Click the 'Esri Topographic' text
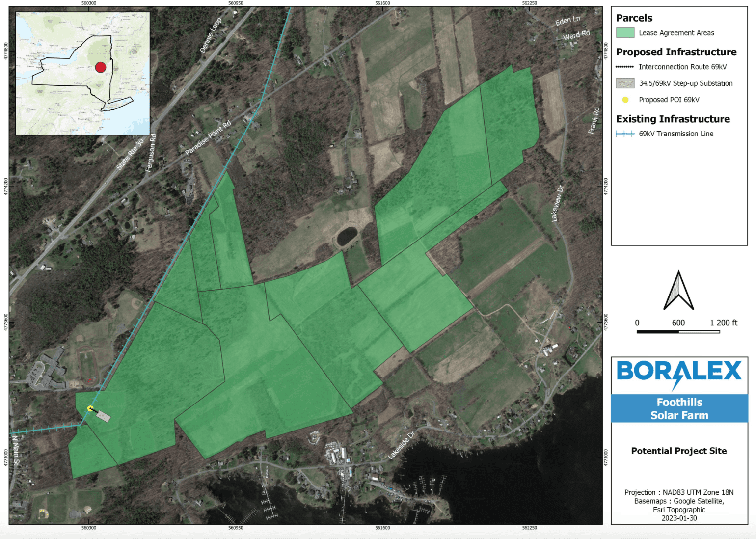Image resolution: width=756 pixels, height=539 pixels. point(679,510)
